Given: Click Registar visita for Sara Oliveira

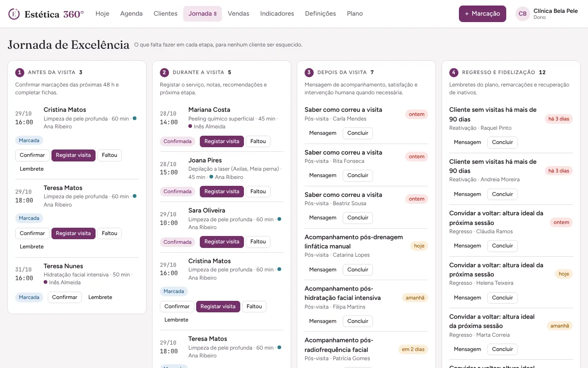Looking at the screenshot, I should tap(222, 242).
